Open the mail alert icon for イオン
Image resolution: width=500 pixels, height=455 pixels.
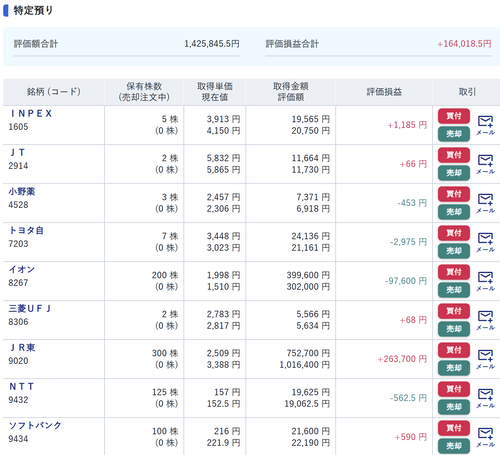click(485, 281)
